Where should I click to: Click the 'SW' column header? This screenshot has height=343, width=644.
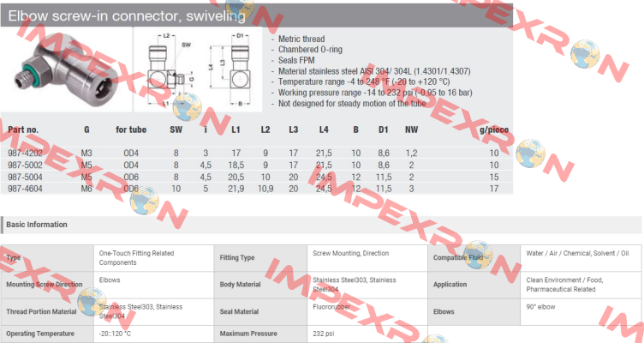click(176, 129)
